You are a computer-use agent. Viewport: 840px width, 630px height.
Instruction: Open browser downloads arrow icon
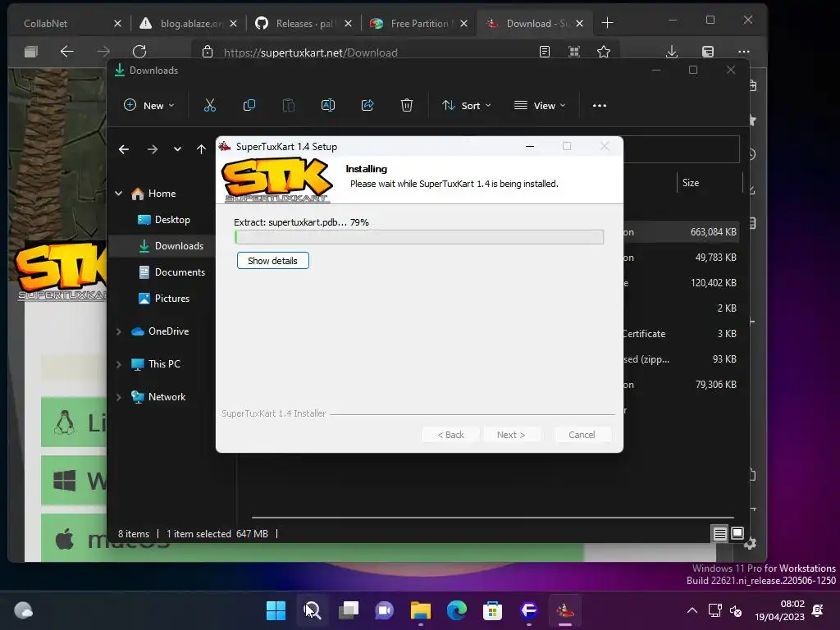(x=672, y=52)
